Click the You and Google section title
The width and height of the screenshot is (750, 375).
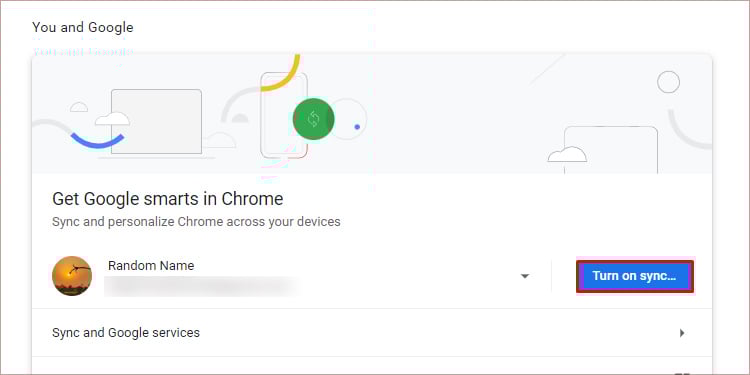pyautogui.click(x=83, y=28)
